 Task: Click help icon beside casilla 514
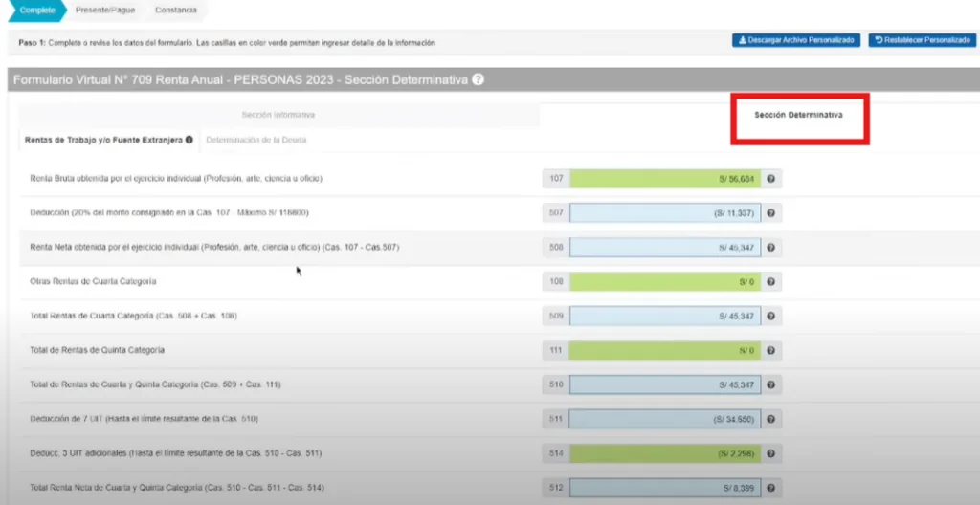coord(771,453)
